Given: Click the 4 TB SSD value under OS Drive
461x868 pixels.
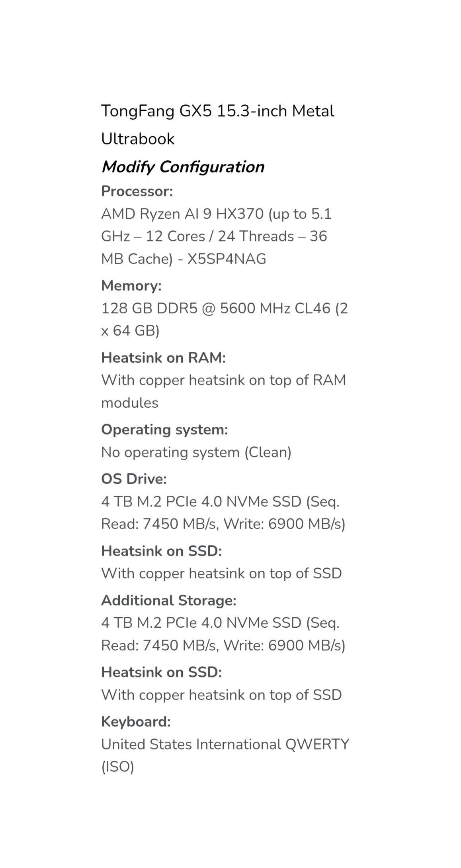Looking at the screenshot, I should (x=223, y=513).
